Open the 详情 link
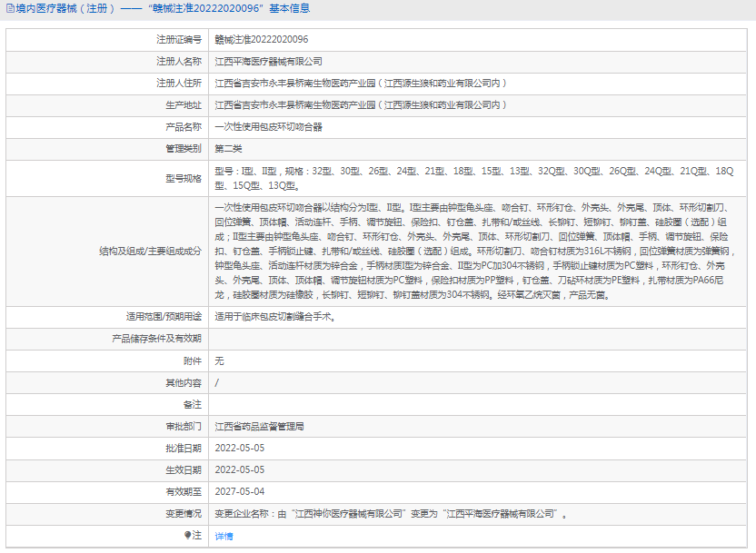Image resolution: width=756 pixels, height=553 pixels. tap(224, 536)
